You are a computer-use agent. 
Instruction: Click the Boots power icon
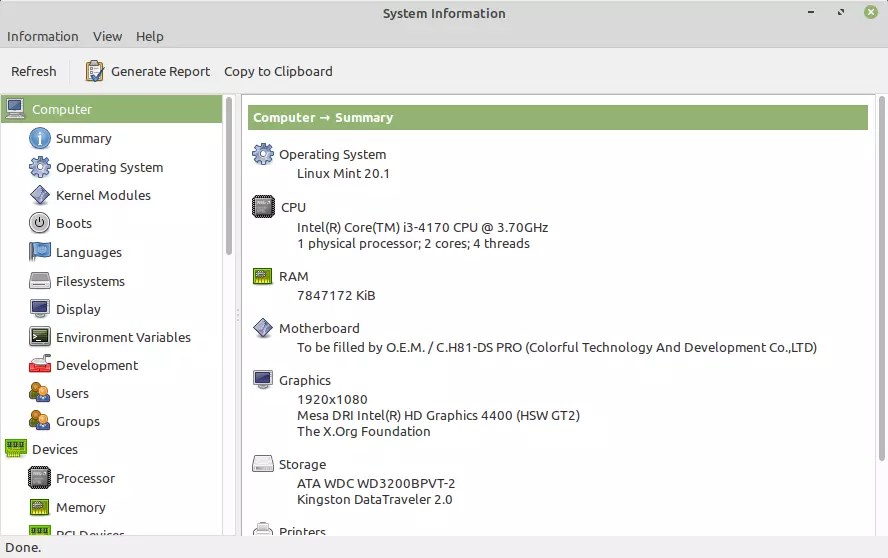pyautogui.click(x=40, y=223)
